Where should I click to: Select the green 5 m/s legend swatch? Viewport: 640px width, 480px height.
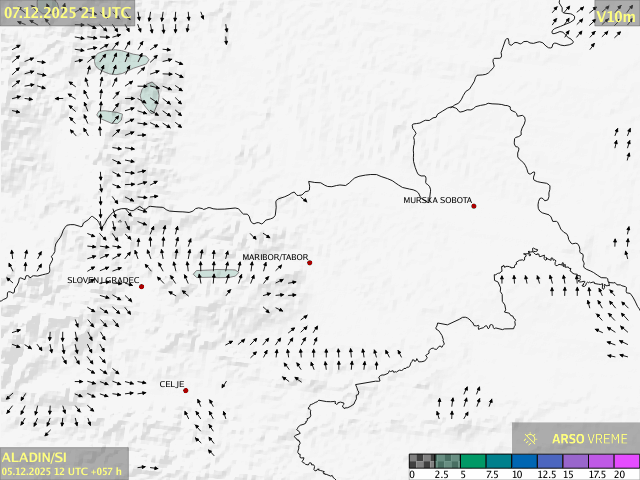(x=473, y=461)
